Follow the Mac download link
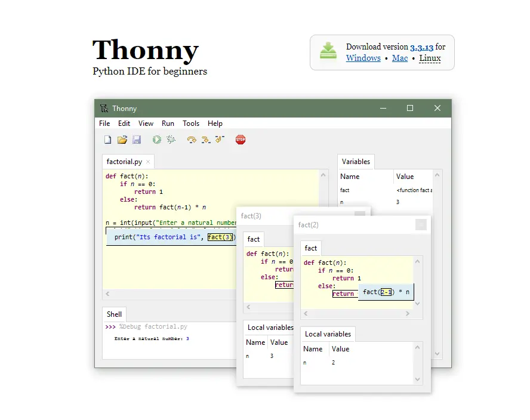Viewport: 530px width, 420px height. [x=400, y=58]
